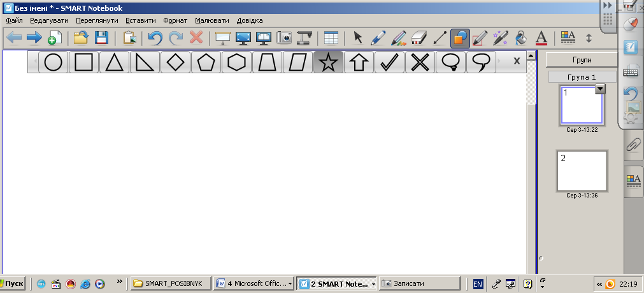
Task: Select the Line tool
Action: (440, 38)
